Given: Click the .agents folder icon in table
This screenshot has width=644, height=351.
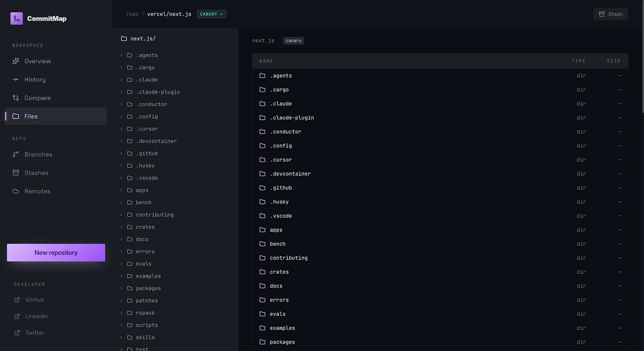Looking at the screenshot, I should pyautogui.click(x=262, y=76).
